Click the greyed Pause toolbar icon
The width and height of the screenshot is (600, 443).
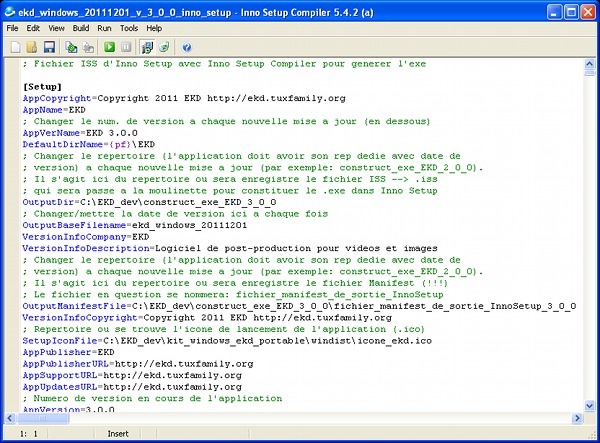coord(126,47)
